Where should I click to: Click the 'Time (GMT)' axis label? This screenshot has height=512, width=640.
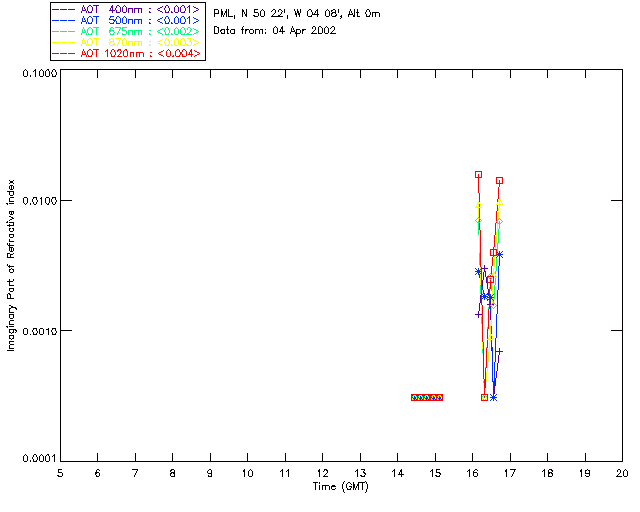340,487
